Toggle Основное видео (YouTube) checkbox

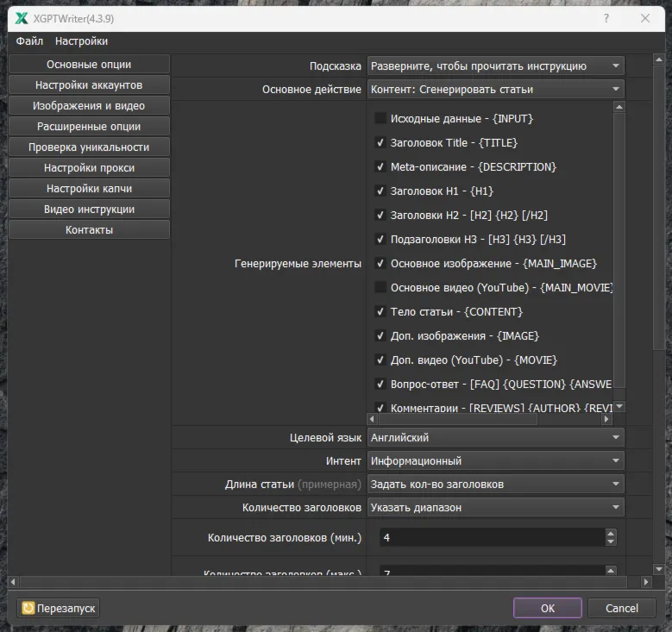[380, 287]
